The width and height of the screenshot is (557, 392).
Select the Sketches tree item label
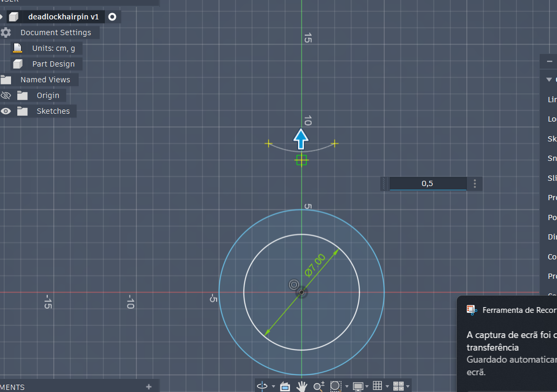point(53,111)
